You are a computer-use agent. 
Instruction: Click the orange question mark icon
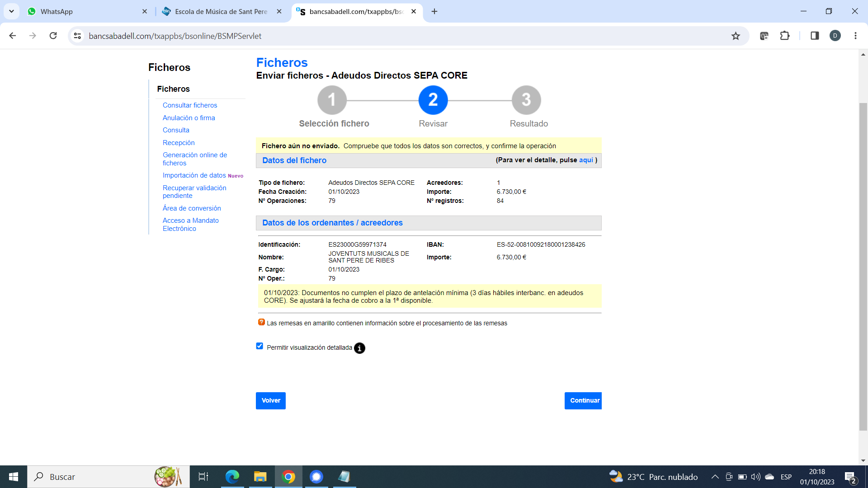tap(261, 322)
